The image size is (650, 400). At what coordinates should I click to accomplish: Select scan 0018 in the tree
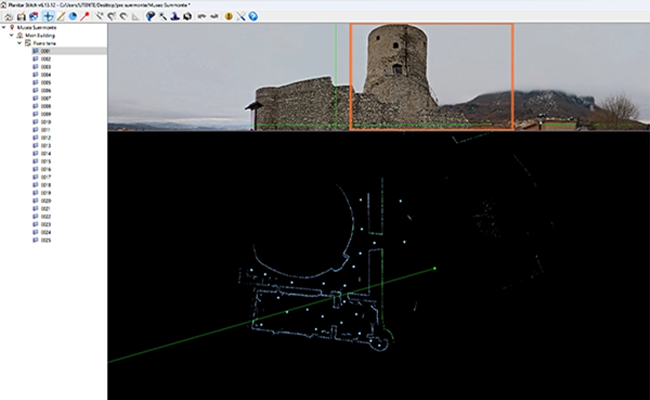46,185
